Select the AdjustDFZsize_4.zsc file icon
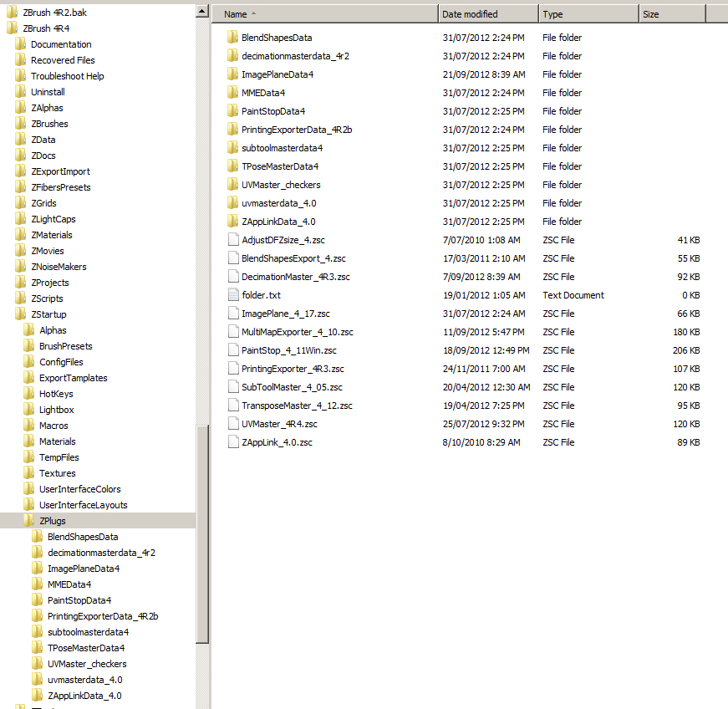The width and height of the screenshot is (728, 709). coord(233,240)
